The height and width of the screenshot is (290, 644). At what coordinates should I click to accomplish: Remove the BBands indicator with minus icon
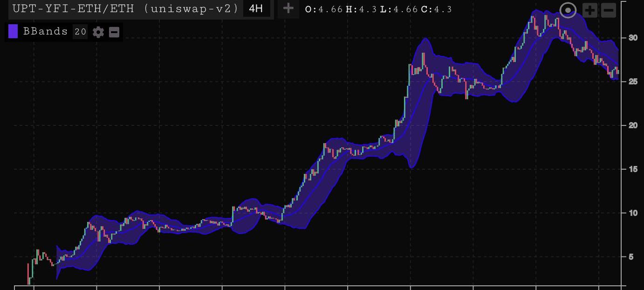pos(114,32)
